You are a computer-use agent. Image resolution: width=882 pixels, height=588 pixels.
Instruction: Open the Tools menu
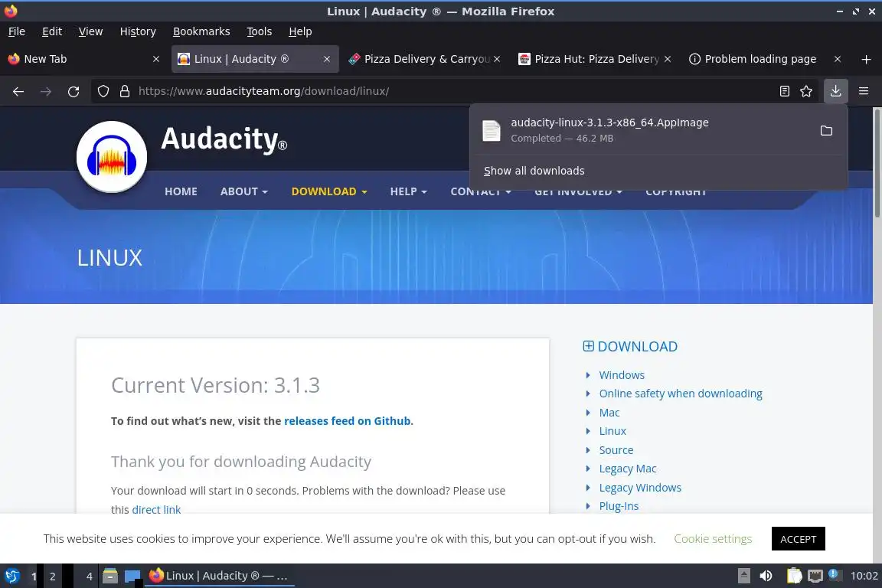(x=260, y=31)
